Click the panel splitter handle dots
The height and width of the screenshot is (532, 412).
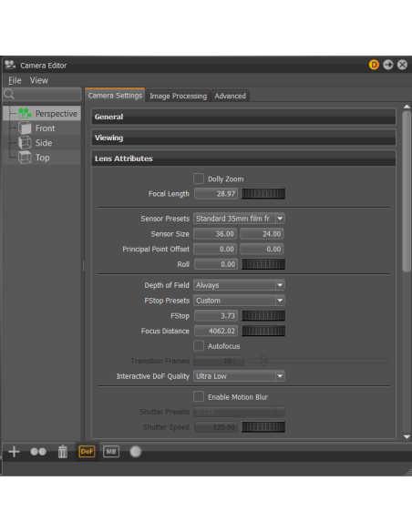point(83,265)
